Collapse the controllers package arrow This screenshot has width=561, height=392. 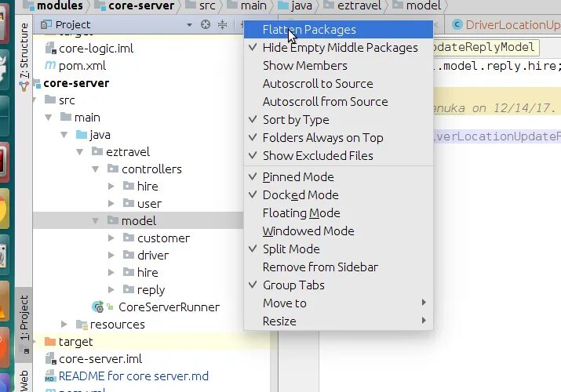(x=96, y=169)
